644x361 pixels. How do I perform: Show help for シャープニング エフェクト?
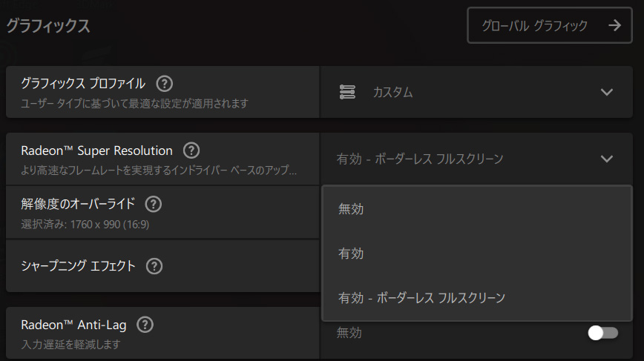coord(154,265)
